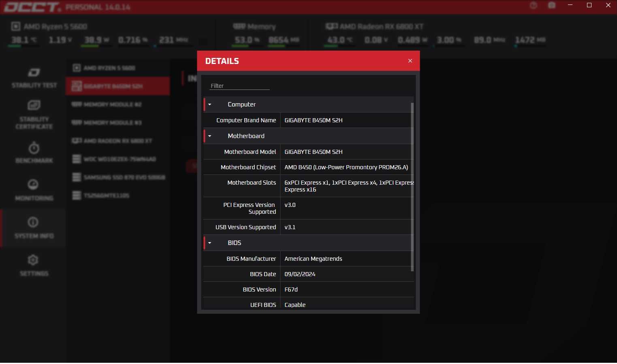617x364 pixels.
Task: Collapse the BIOS section
Action: tap(209, 243)
